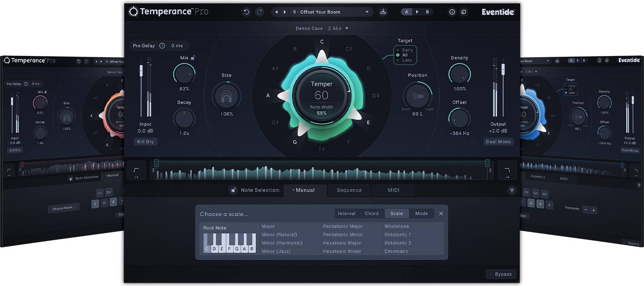This screenshot has height=286, width=644.
Task: Click the Output level slider handle
Action: coord(503,70)
